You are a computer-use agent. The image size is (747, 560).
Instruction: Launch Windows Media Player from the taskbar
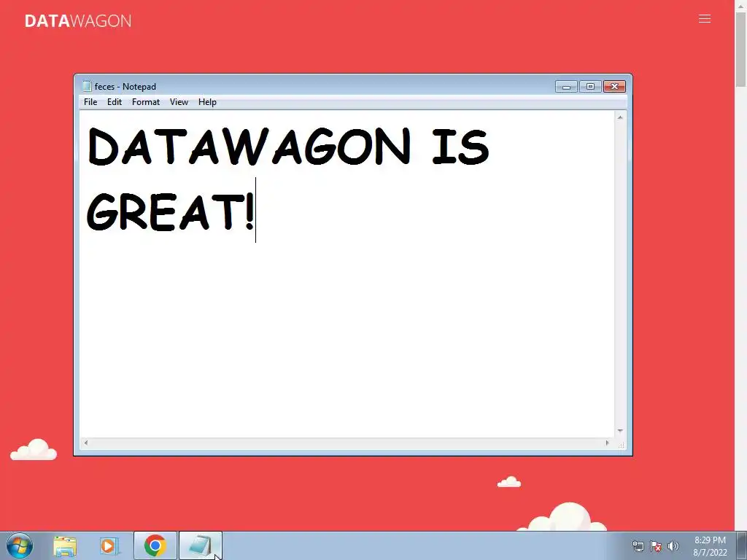109,545
